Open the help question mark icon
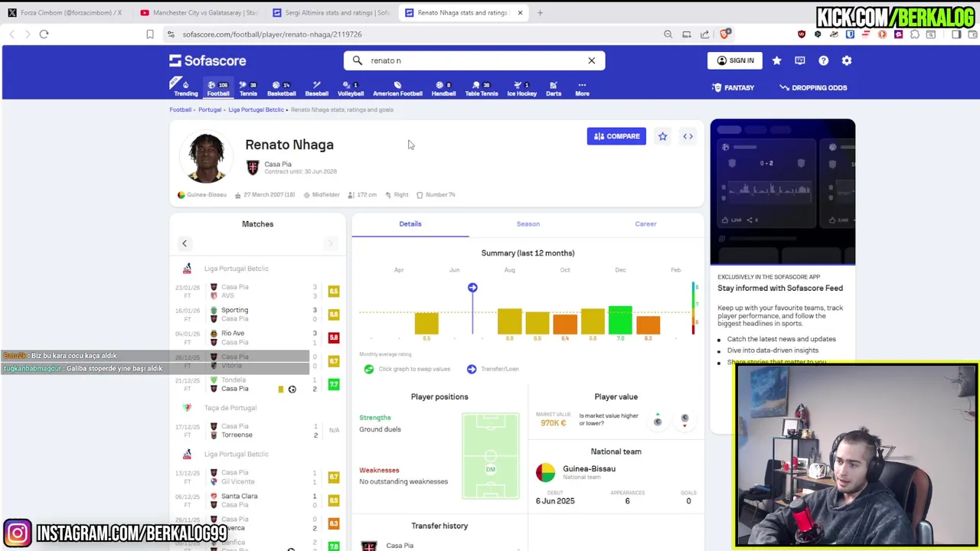The image size is (980, 551). (823, 60)
